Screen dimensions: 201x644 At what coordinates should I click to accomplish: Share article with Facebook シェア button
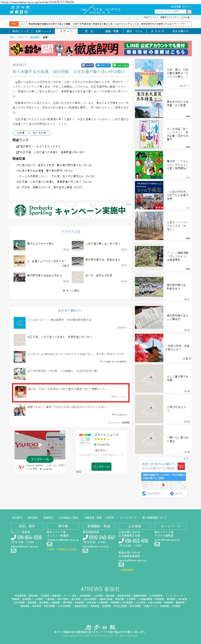point(88,65)
